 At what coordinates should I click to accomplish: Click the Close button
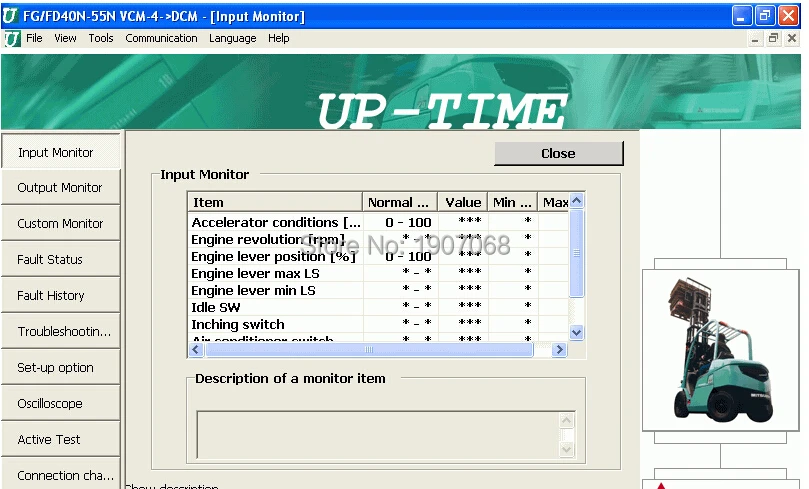pos(559,153)
